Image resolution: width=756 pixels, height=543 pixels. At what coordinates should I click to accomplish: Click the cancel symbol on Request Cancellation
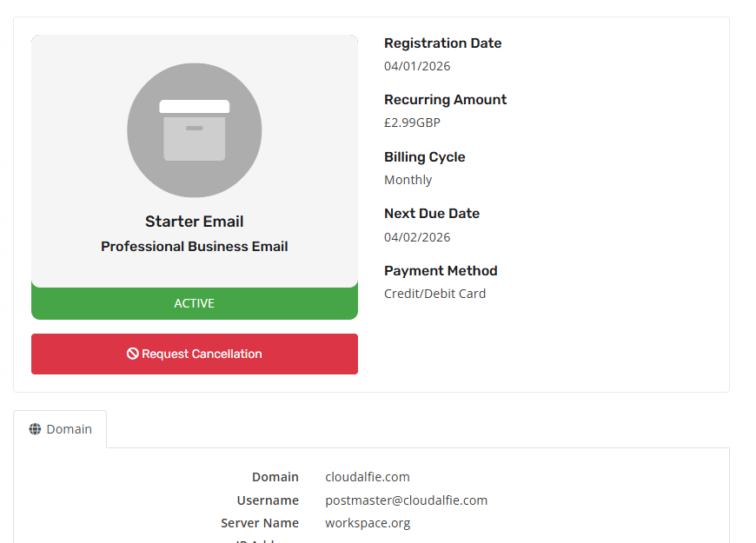133,354
